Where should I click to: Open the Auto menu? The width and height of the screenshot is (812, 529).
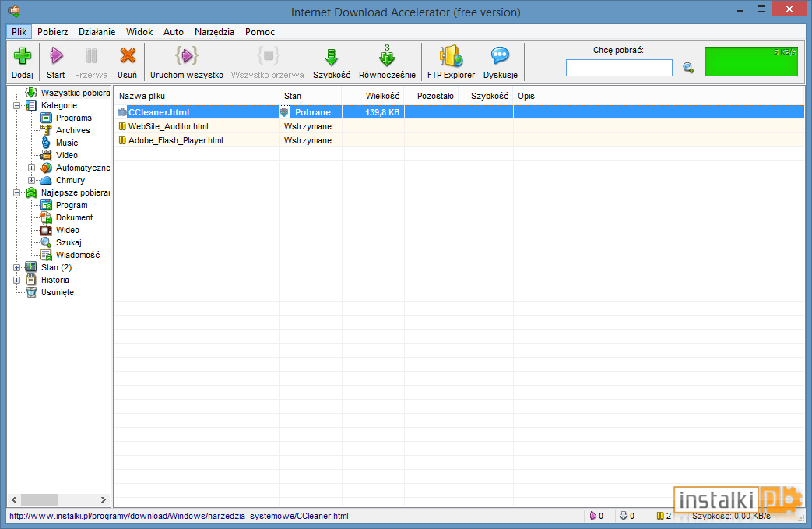(174, 32)
